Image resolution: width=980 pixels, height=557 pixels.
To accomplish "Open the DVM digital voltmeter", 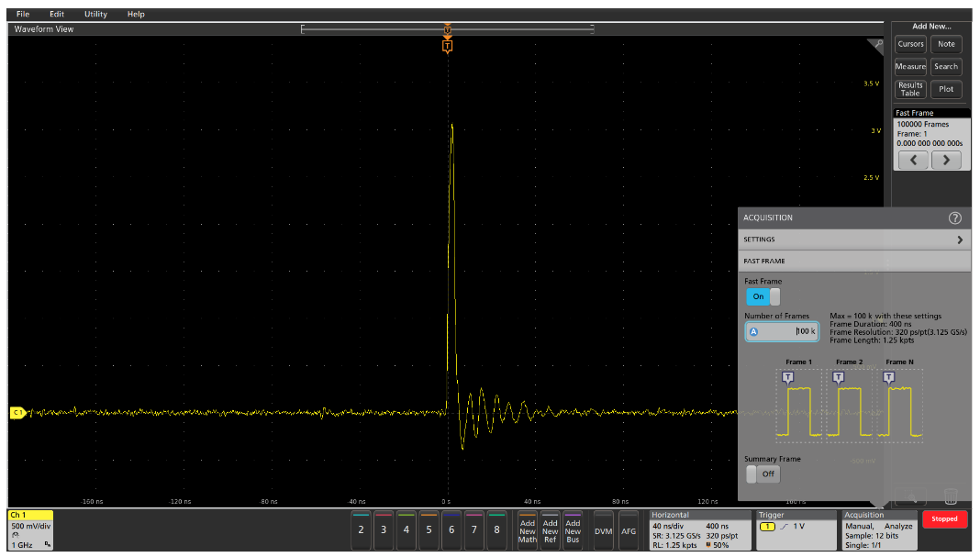I will tap(603, 530).
